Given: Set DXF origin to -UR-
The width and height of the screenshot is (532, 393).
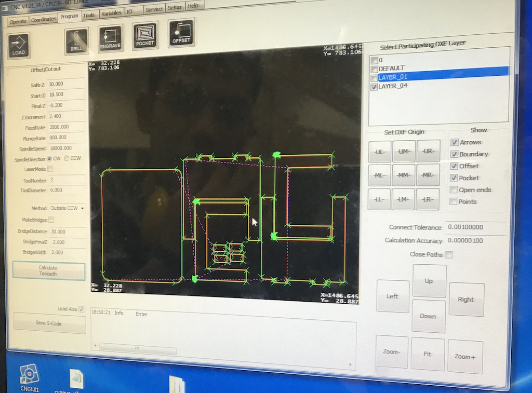Looking at the screenshot, I should tap(429, 151).
